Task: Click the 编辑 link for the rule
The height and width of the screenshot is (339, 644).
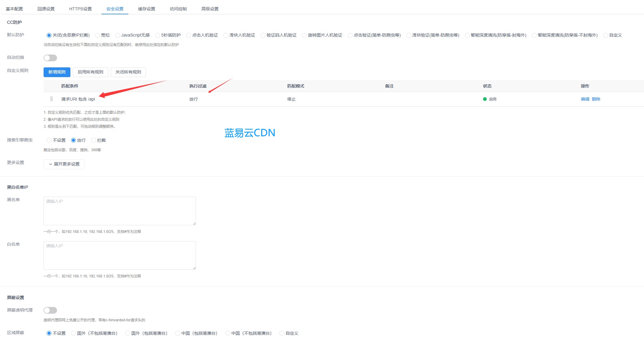Action: pos(585,99)
